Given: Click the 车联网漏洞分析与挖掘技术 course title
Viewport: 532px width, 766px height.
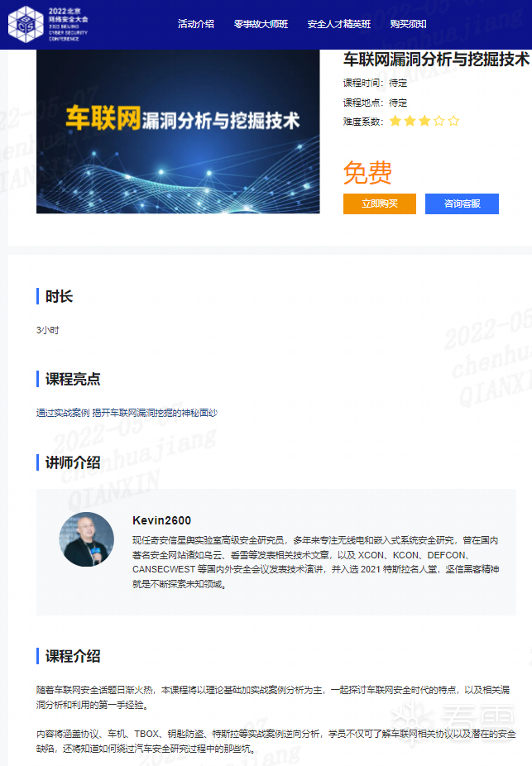Looking at the screenshot, I should pos(436,59).
